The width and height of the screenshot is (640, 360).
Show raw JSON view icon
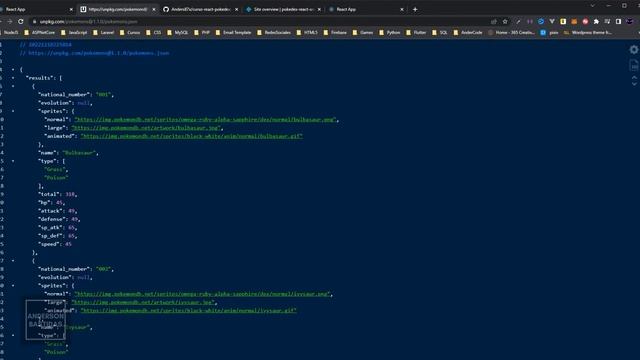634,65
